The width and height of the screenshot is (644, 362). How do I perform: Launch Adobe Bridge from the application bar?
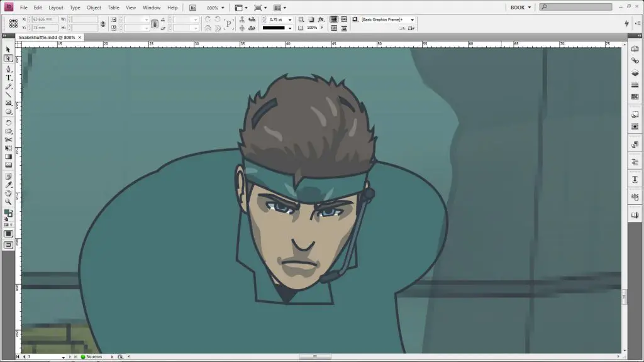[x=192, y=8]
